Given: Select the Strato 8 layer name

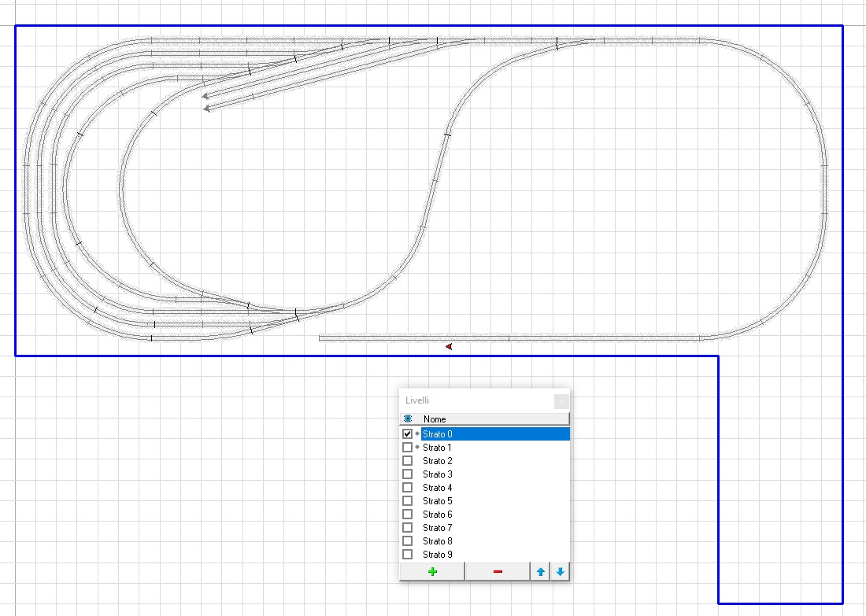Looking at the screenshot, I should tap(438, 541).
